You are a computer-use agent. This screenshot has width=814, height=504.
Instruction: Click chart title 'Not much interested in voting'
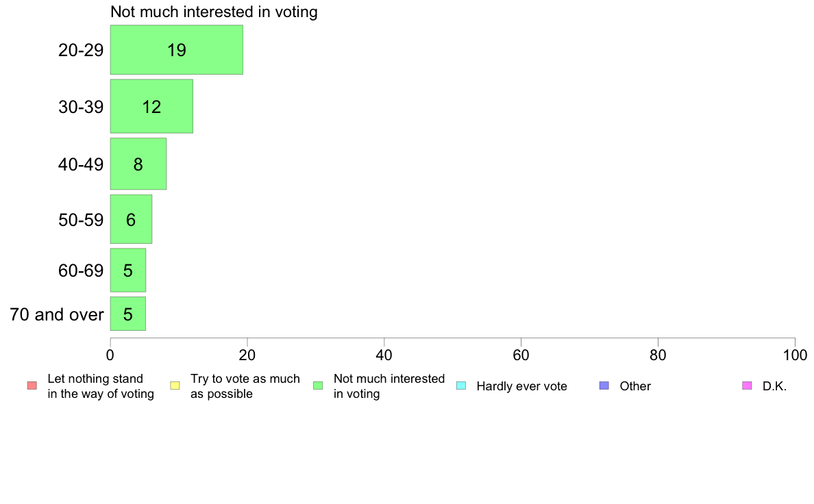(214, 12)
